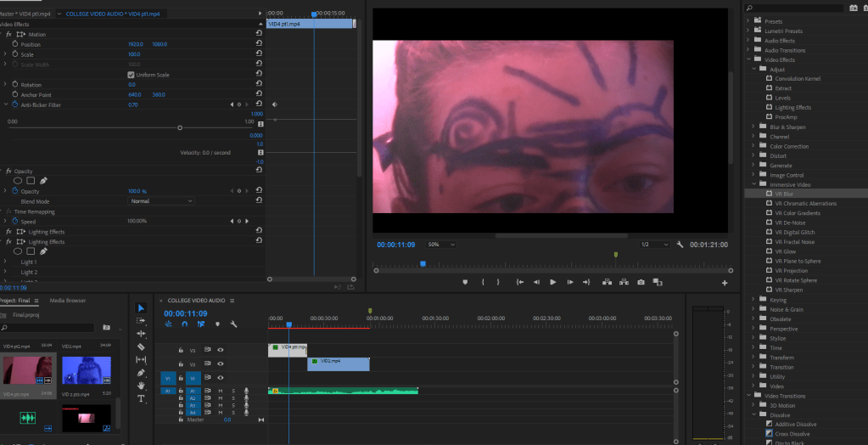This screenshot has height=445, width=868.
Task: Reset the Position parameter
Action: [259, 44]
